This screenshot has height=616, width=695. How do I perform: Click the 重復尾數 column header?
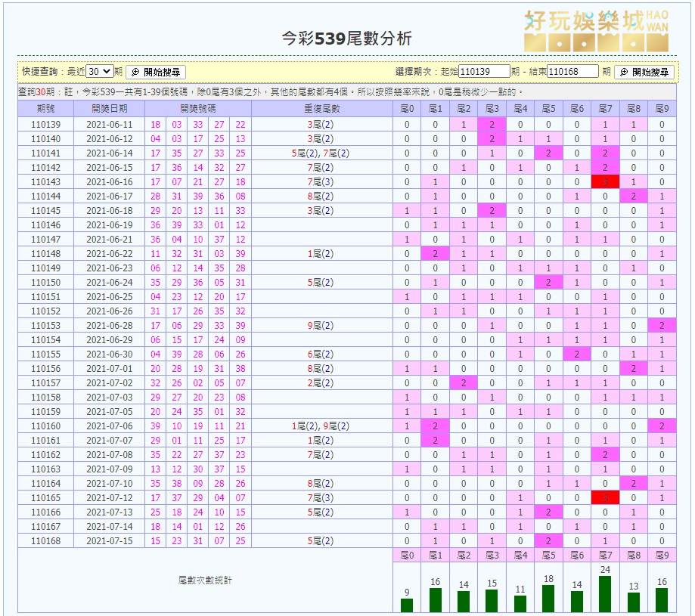pos(322,110)
